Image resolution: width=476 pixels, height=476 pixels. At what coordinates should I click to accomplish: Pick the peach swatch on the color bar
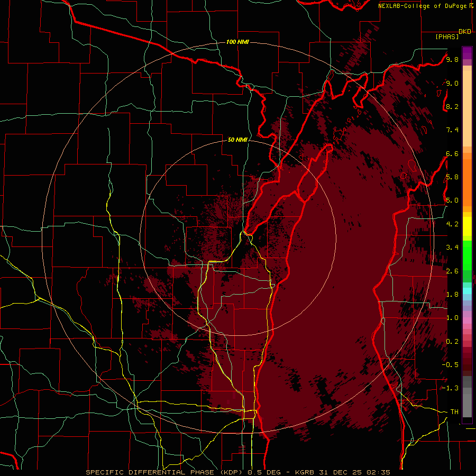click(467, 109)
